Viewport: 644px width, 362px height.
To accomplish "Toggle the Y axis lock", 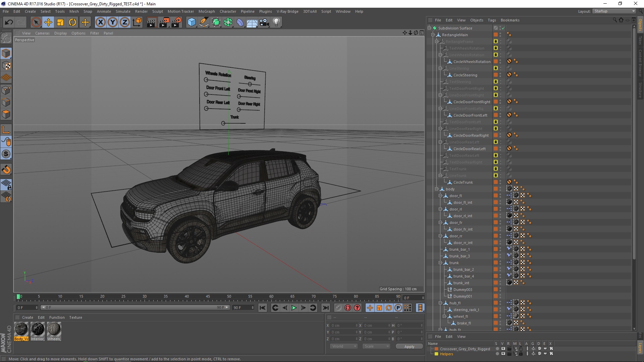I will point(113,22).
